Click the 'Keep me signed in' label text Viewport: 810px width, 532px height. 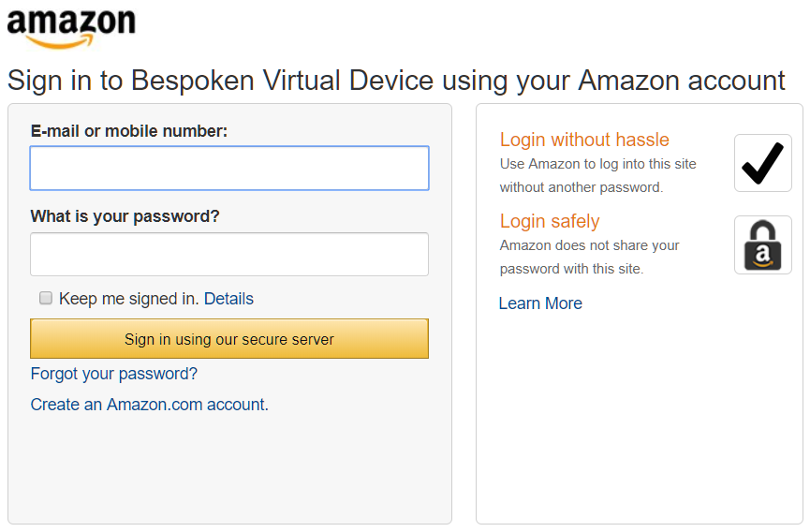(x=128, y=299)
